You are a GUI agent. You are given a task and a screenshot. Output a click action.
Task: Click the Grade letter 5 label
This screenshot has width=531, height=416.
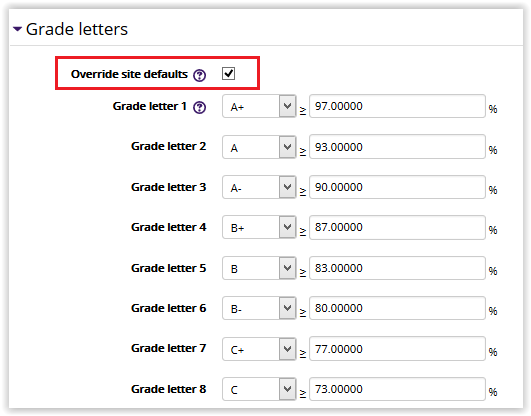169,268
